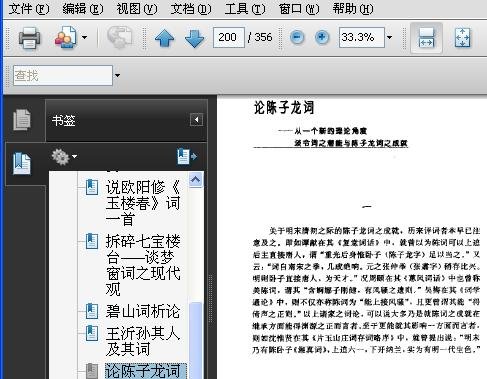
Task: Open the 编辑(E) menu
Action: pyautogui.click(x=83, y=8)
